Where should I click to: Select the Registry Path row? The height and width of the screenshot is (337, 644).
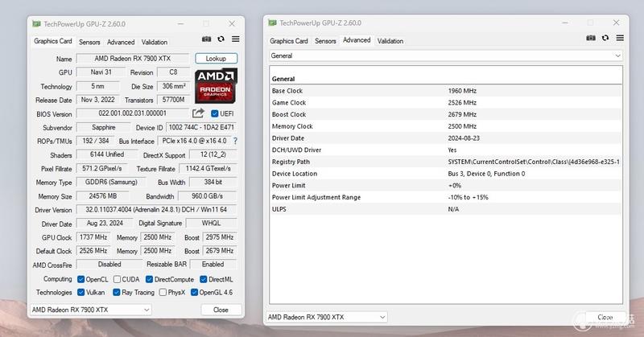(x=446, y=162)
